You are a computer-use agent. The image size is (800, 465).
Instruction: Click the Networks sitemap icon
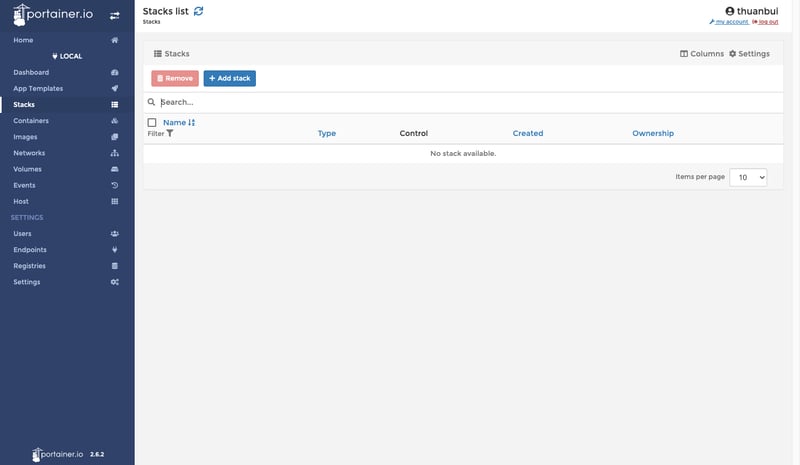tap(115, 153)
